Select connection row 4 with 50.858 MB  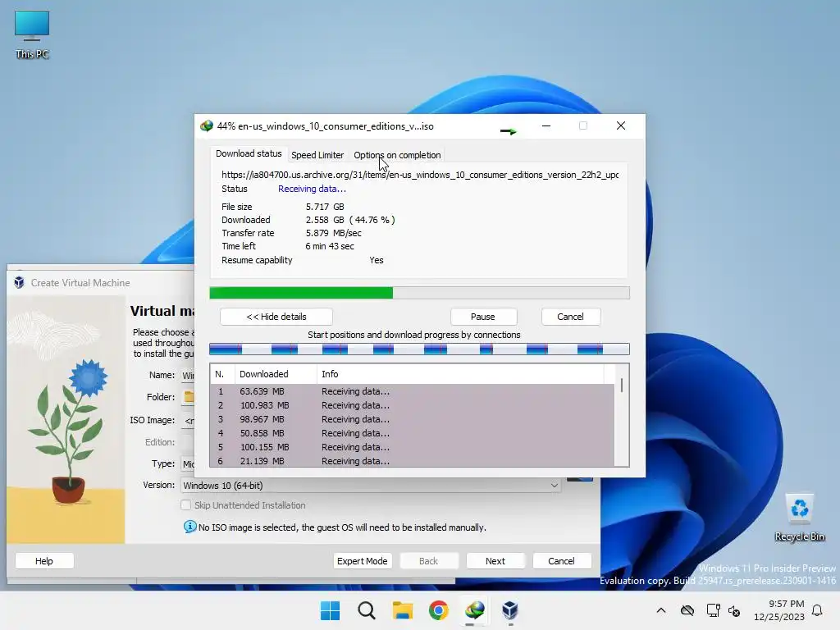(x=412, y=433)
